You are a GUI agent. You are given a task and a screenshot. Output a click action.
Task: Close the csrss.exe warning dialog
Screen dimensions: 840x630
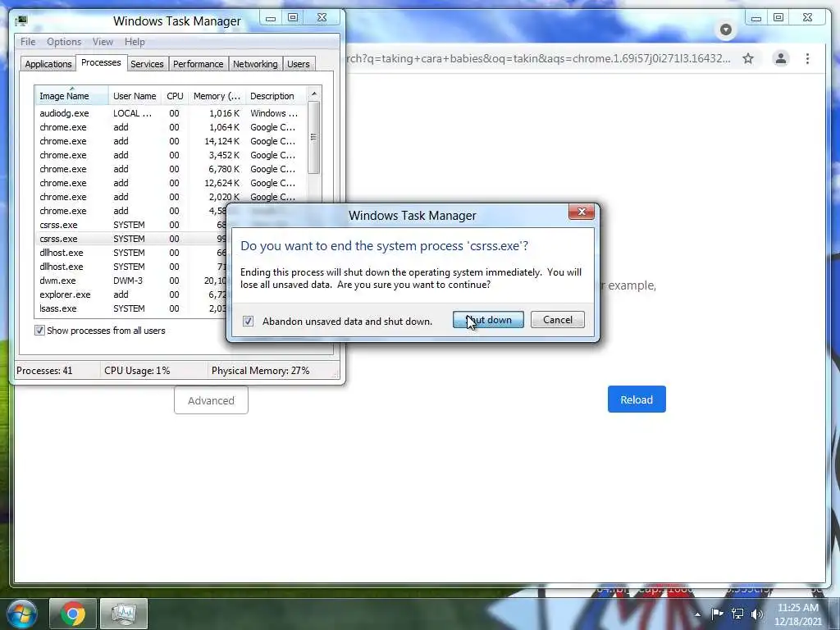[582, 212]
